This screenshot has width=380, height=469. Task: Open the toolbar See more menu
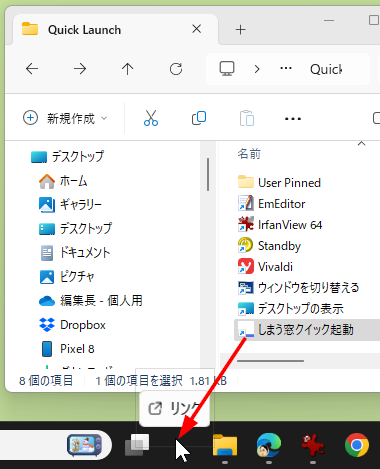[x=293, y=119]
